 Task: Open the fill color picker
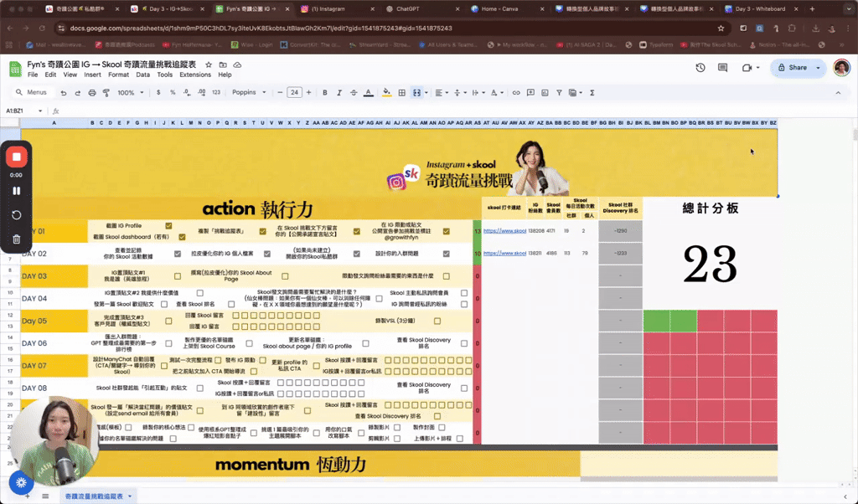[x=387, y=93]
